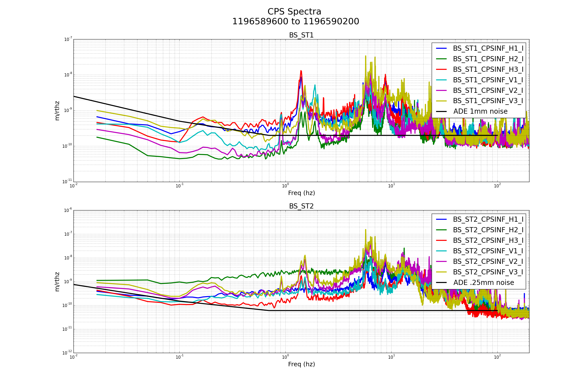Select the magenta BS_ST2_CPSINF_V2_I legend swatch
Image resolution: width=588 pixels, height=392 pixels.
pyautogui.click(x=441, y=261)
